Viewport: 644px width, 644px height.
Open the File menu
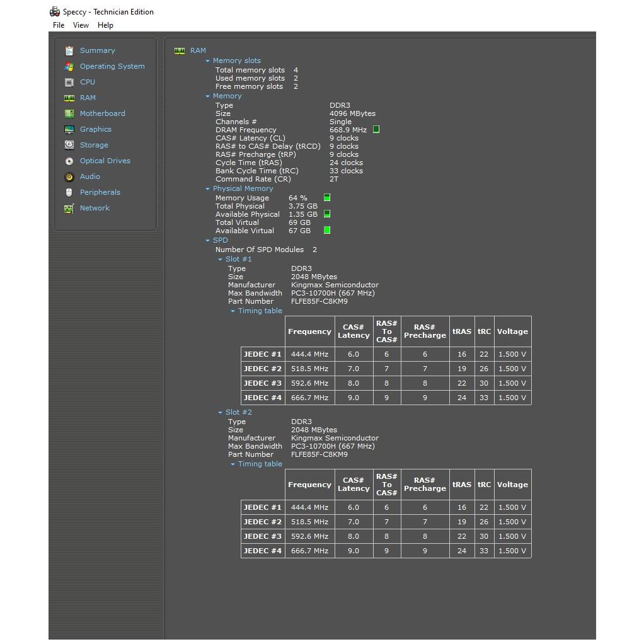59,25
